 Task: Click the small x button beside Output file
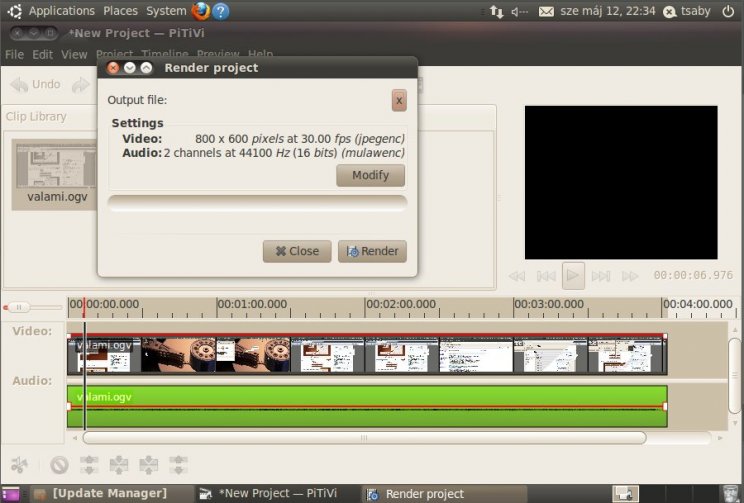point(399,101)
